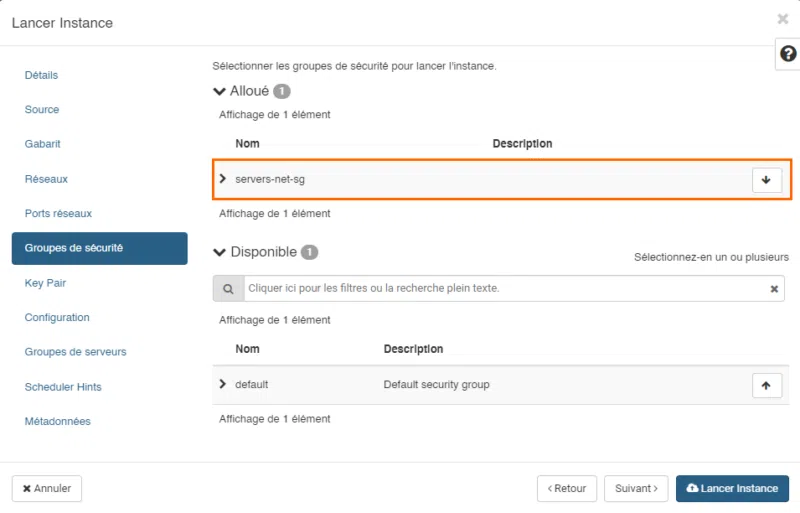
Task: Click the magnifier search icon
Action: [228, 289]
